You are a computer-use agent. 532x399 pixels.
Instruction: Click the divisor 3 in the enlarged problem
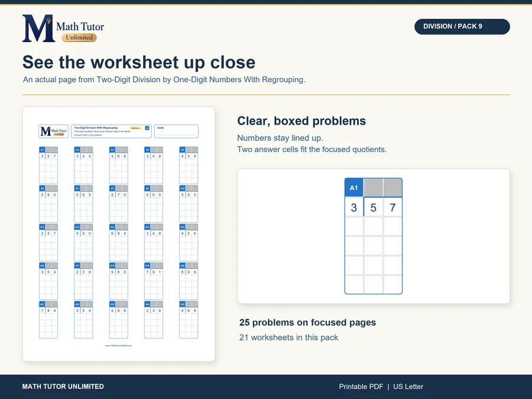[354, 207]
